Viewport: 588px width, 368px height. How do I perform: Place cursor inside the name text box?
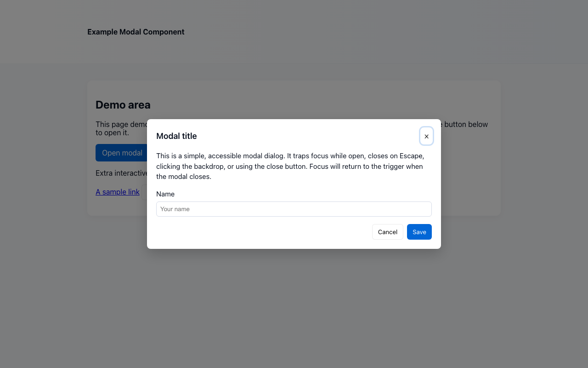[294, 209]
